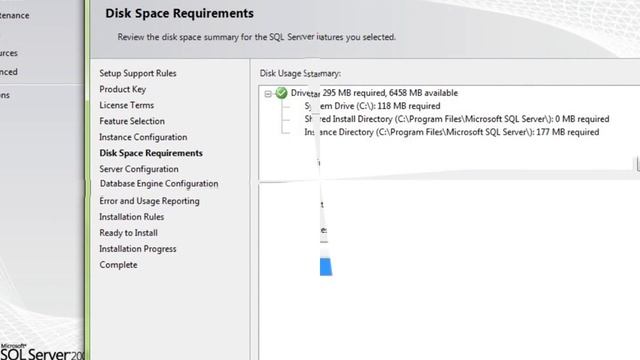Select the Ready to Install step
640x360 pixels.
point(129,233)
